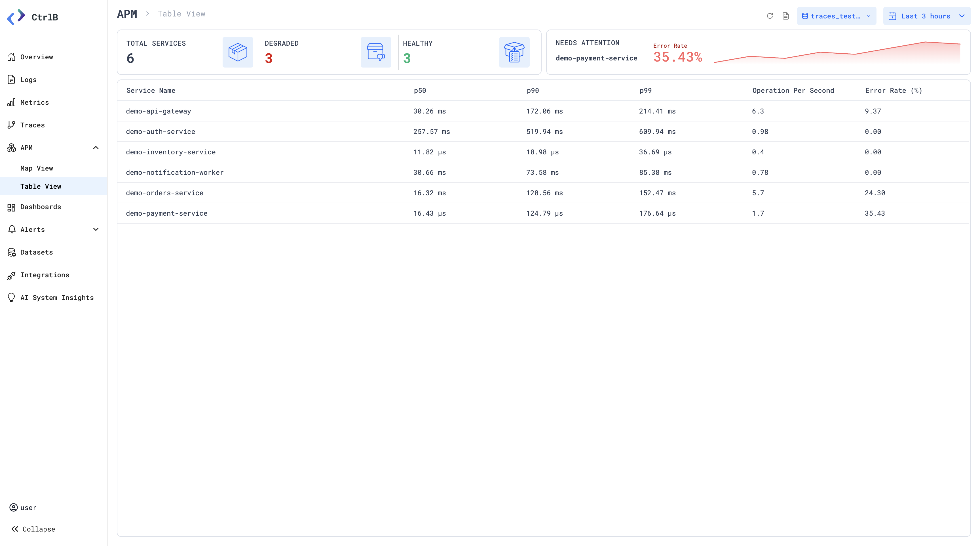Click the APM cubes icon in sidebar
Viewport: 980px width, 546px height.
pos(11,148)
